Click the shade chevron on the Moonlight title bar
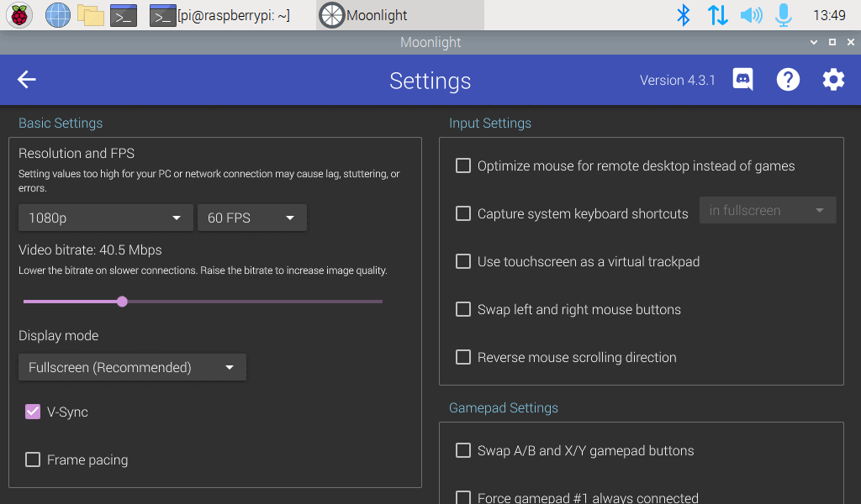The height and width of the screenshot is (504, 861). tap(813, 41)
